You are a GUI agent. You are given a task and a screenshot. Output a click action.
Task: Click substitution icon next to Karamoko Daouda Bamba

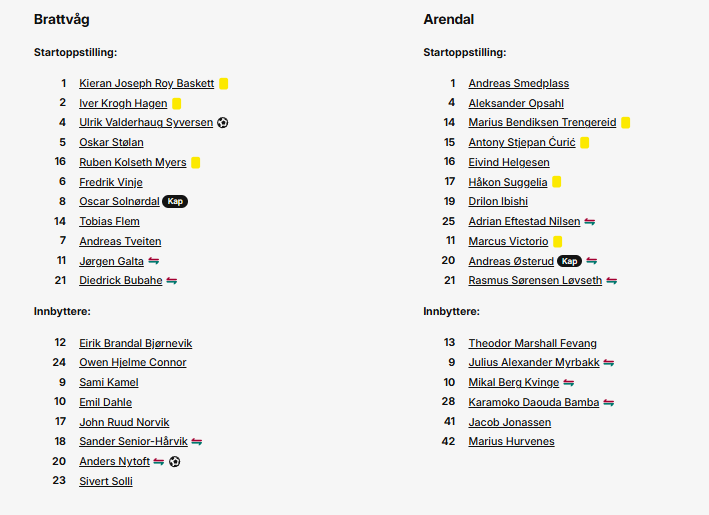[x=608, y=403]
